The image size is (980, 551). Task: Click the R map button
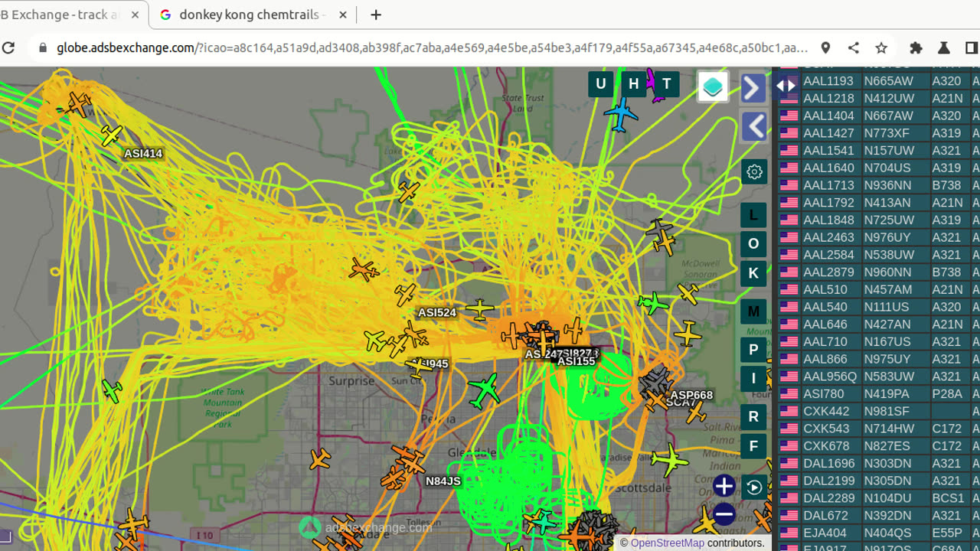[753, 417]
